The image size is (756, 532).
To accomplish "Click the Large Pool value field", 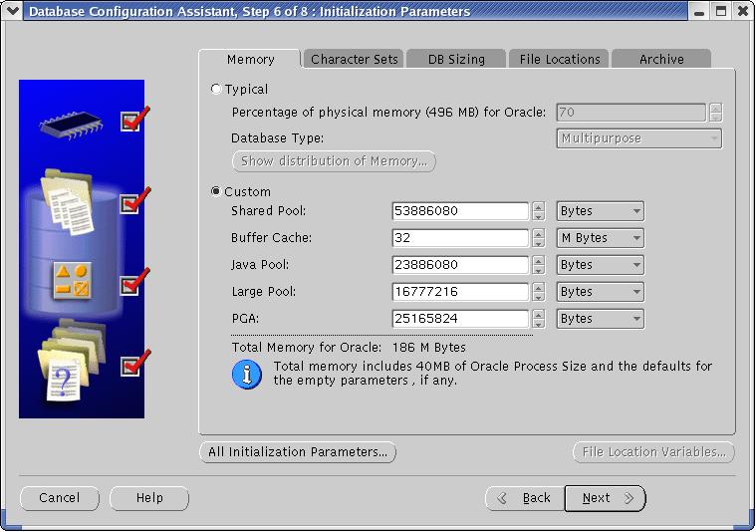I will 460,292.
